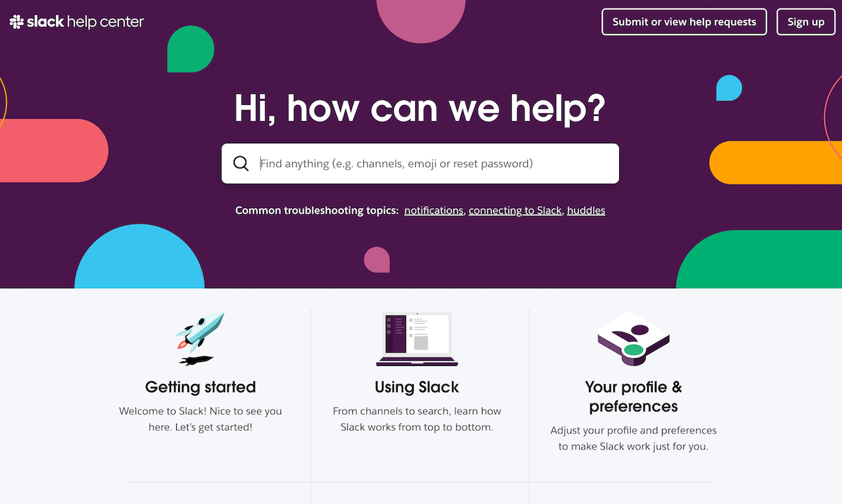The image size is (842, 504).
Task: Select the Using Slack heading
Action: tap(417, 387)
